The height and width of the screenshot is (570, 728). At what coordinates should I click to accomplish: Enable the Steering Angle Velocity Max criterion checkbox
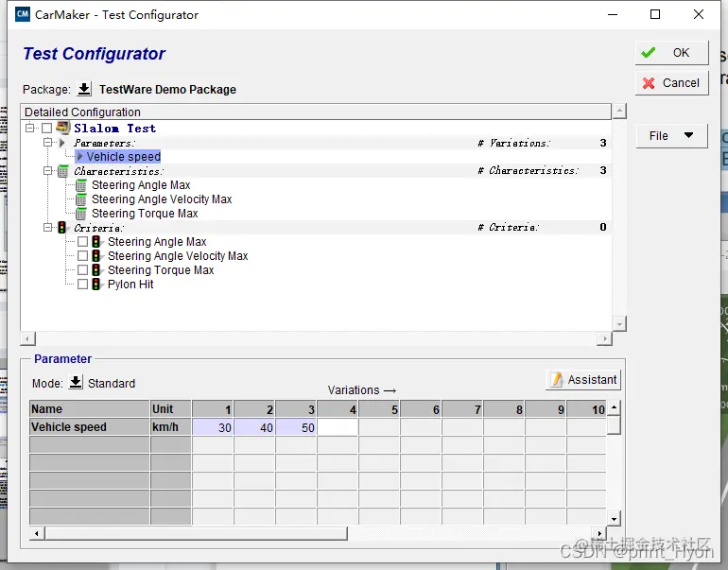[82, 256]
